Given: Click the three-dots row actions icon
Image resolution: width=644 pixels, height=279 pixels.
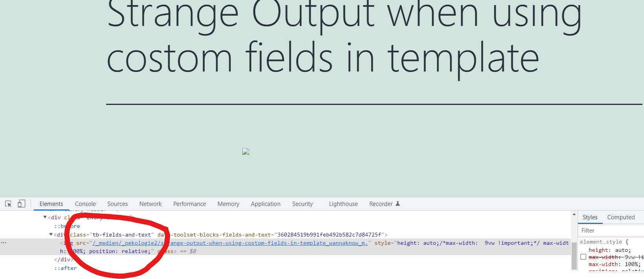Looking at the screenshot, I should pos(4,243).
